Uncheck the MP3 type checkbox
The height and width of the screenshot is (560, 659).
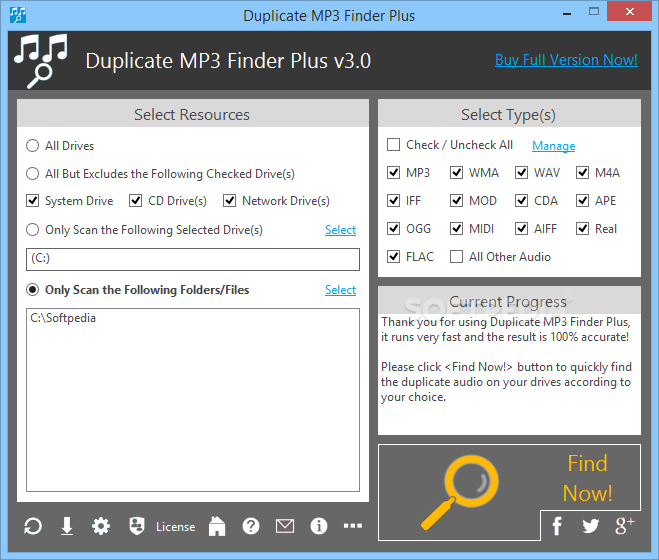coord(393,172)
